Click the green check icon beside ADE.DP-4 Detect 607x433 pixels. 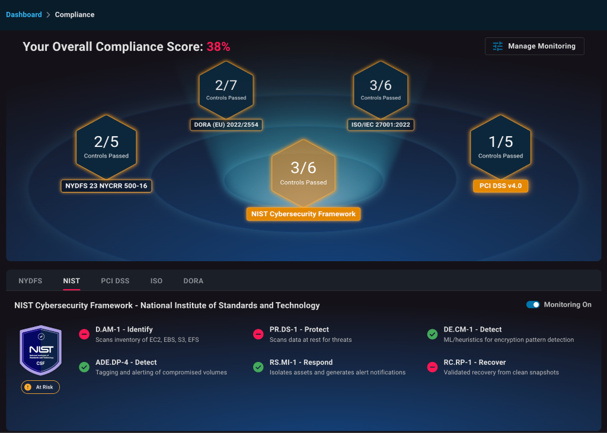click(84, 367)
